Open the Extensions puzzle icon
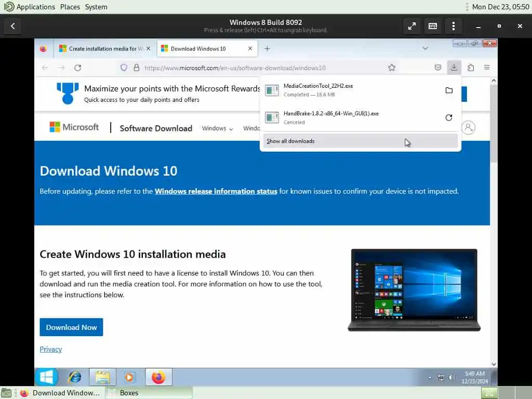Viewport: 532px width, 399px height. point(471,68)
